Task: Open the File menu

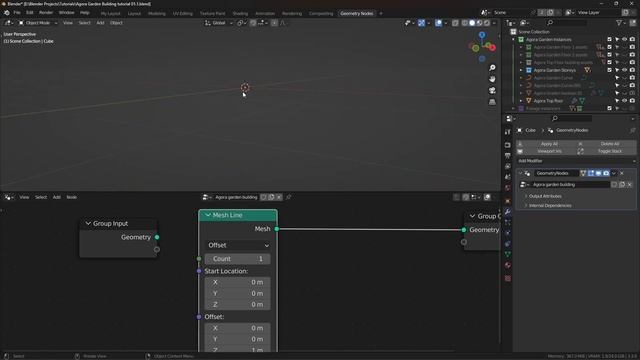Action: (x=17, y=13)
